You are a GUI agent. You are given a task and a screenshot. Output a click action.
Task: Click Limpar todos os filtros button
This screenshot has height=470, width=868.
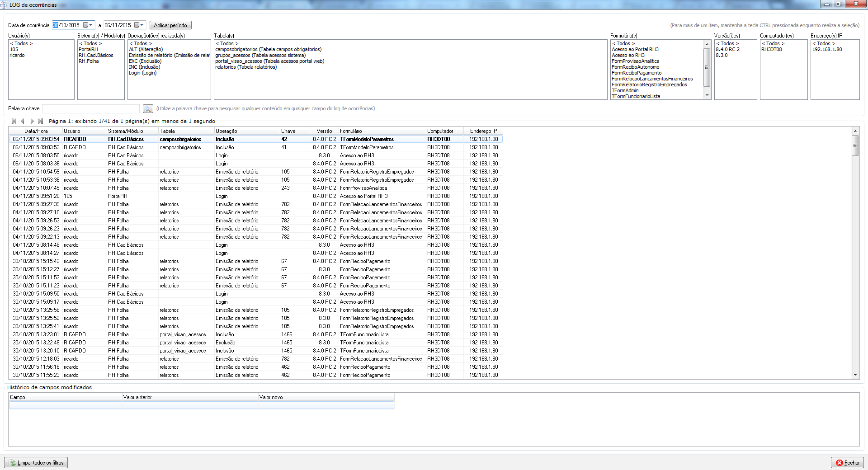(36, 463)
